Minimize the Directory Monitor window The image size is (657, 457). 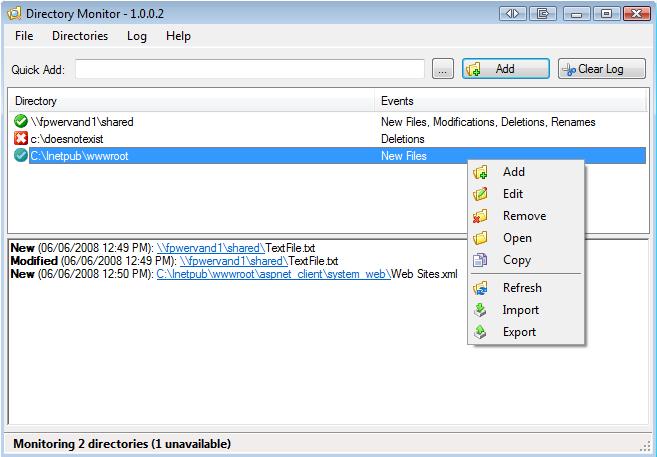(x=576, y=14)
